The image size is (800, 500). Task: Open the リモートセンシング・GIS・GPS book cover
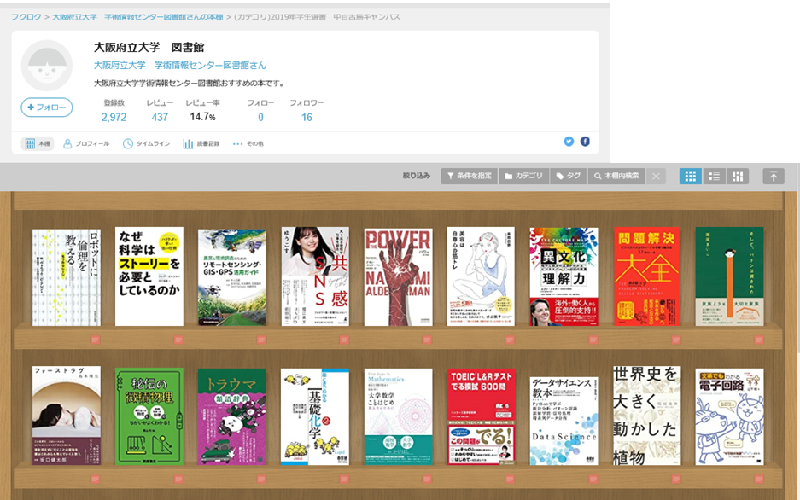tap(232, 277)
